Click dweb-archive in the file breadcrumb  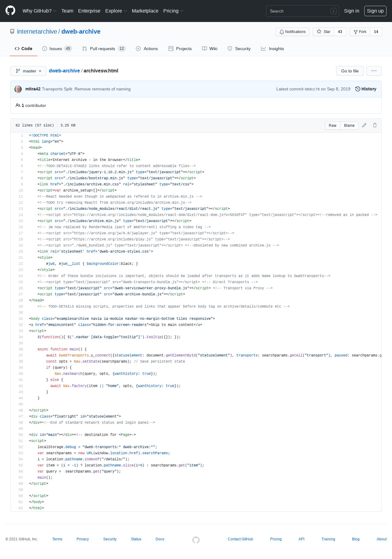tap(64, 71)
